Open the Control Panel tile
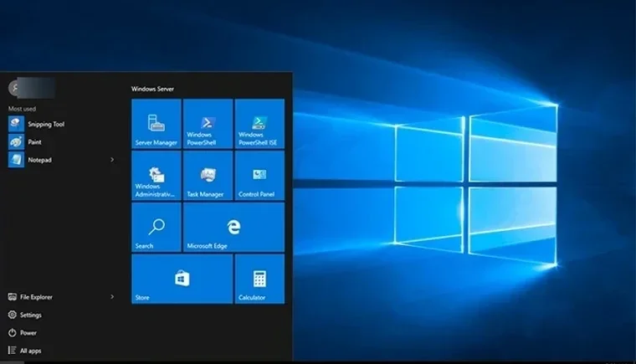Image resolution: width=636 pixels, height=364 pixels. click(x=259, y=175)
